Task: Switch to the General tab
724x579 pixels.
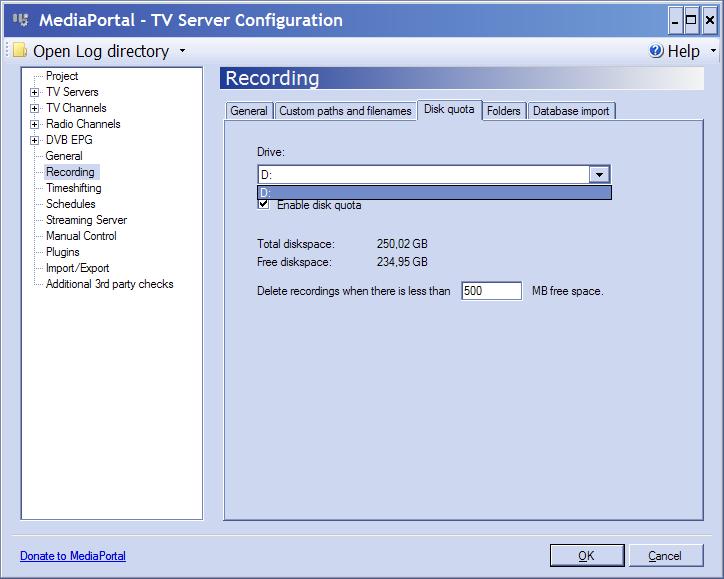Action: point(249,111)
